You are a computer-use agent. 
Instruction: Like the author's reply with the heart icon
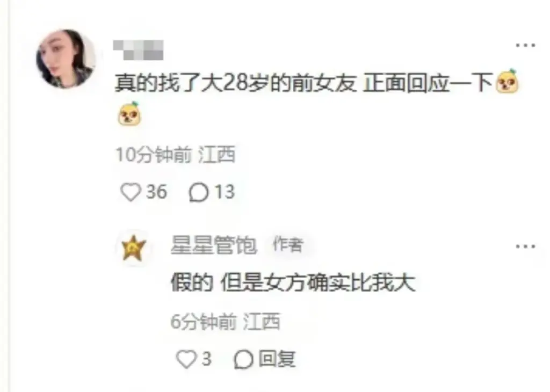coord(186,359)
